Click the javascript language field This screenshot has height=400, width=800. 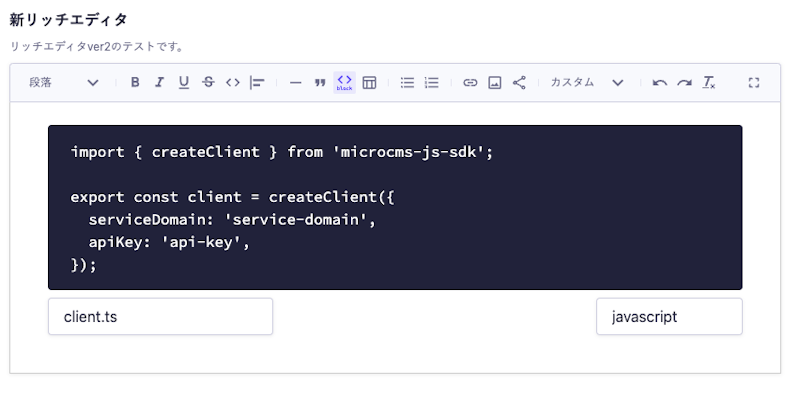click(x=669, y=316)
